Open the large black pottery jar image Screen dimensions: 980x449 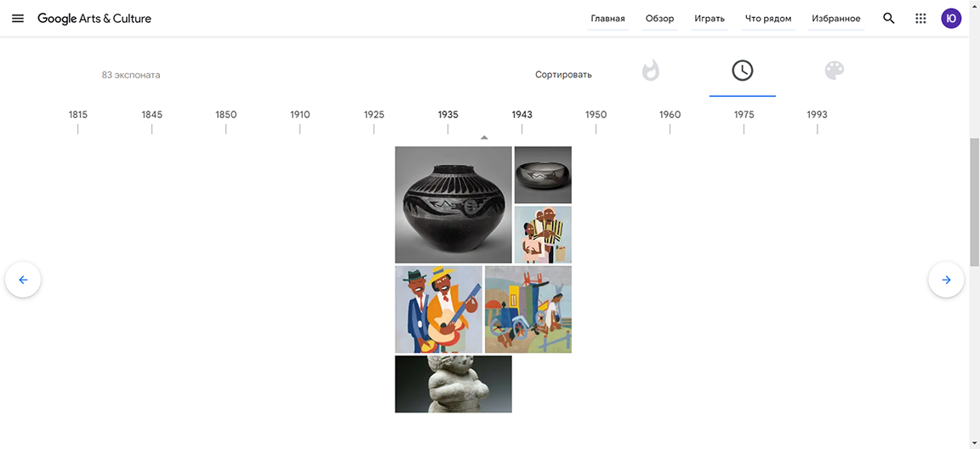coord(453,205)
